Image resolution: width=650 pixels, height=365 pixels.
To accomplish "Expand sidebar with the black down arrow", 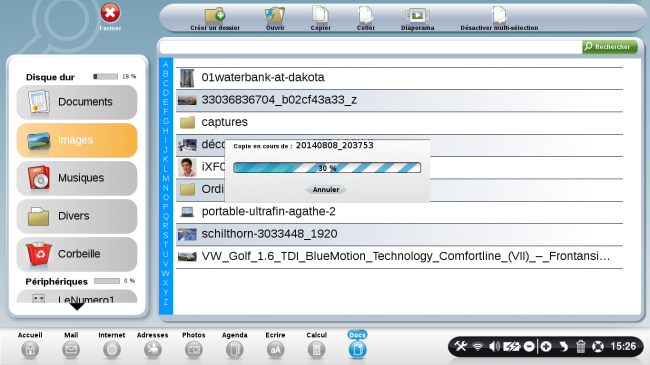I will (x=77, y=307).
